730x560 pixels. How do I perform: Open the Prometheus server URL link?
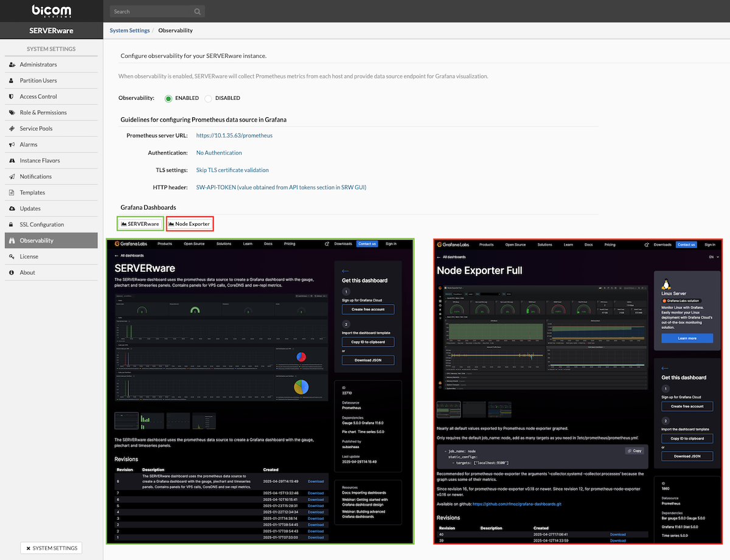(x=234, y=136)
